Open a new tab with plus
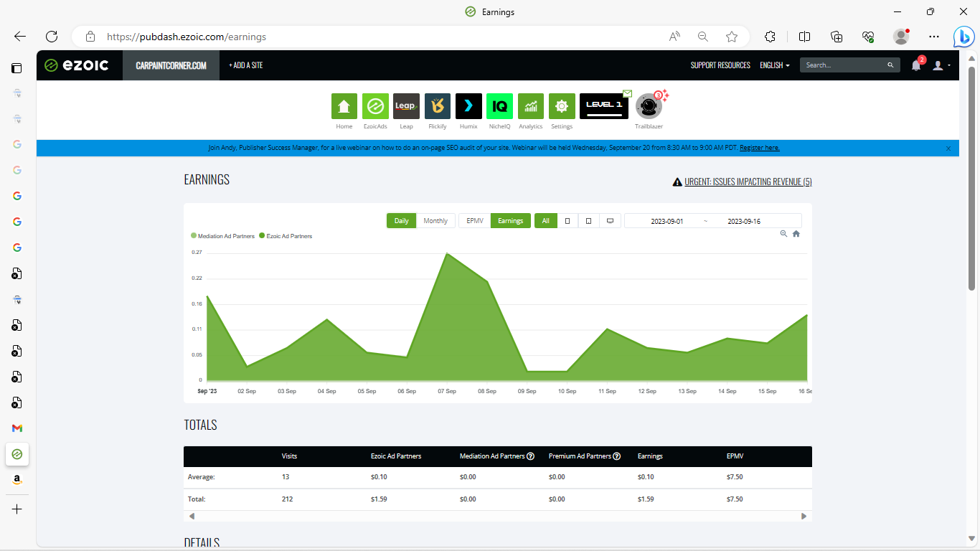This screenshot has height=551, width=980. [x=17, y=509]
